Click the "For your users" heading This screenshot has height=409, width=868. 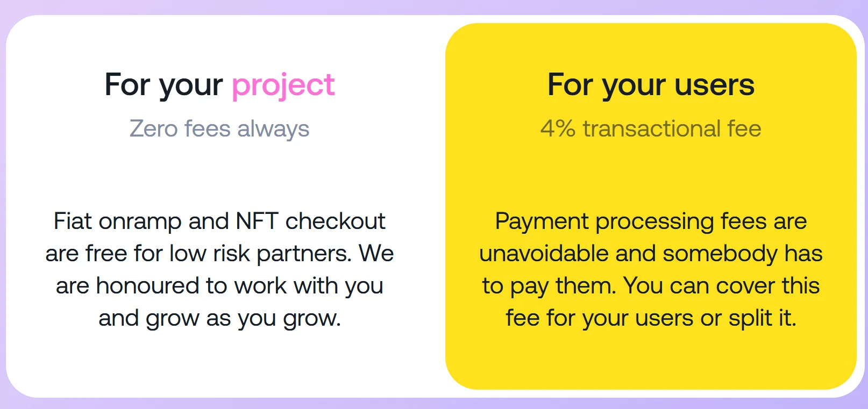tap(651, 85)
